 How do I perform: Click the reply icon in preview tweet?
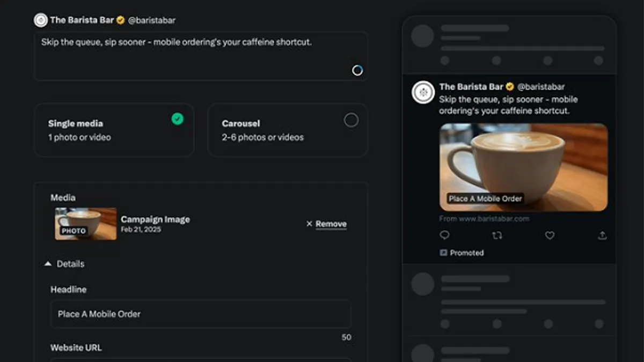point(444,235)
